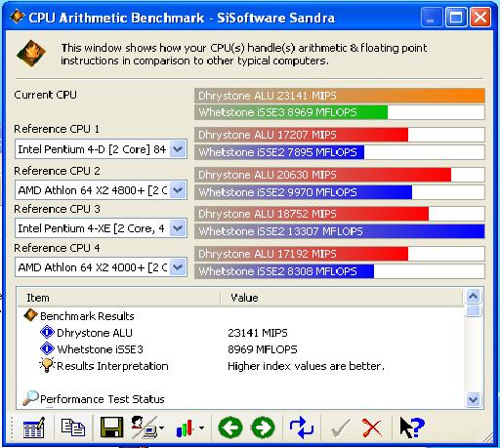Click the context help cursor icon
The image size is (500, 448).
click(412, 428)
